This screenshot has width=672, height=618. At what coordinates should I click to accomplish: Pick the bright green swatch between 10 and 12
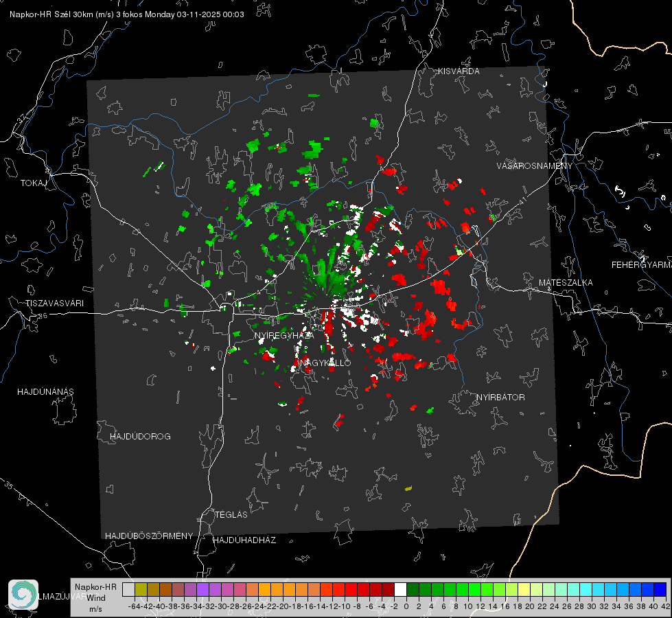pos(474,590)
